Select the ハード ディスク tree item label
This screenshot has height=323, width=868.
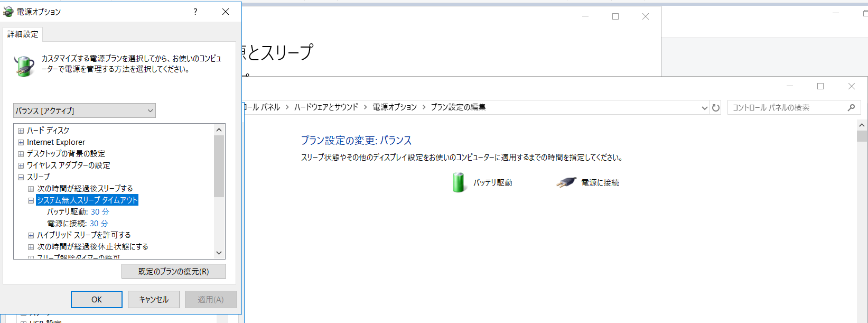(48, 131)
